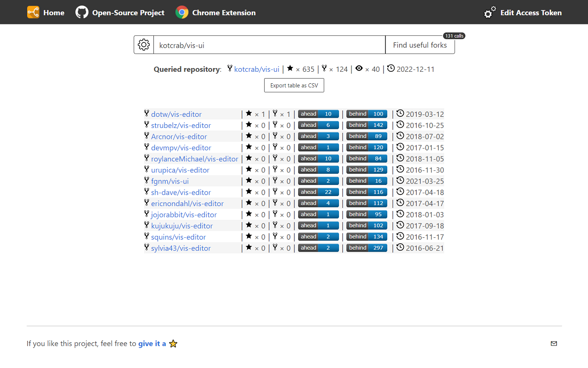Open settings gear next to search field
Image resolution: width=588 pixels, height=368 pixels.
point(144,45)
